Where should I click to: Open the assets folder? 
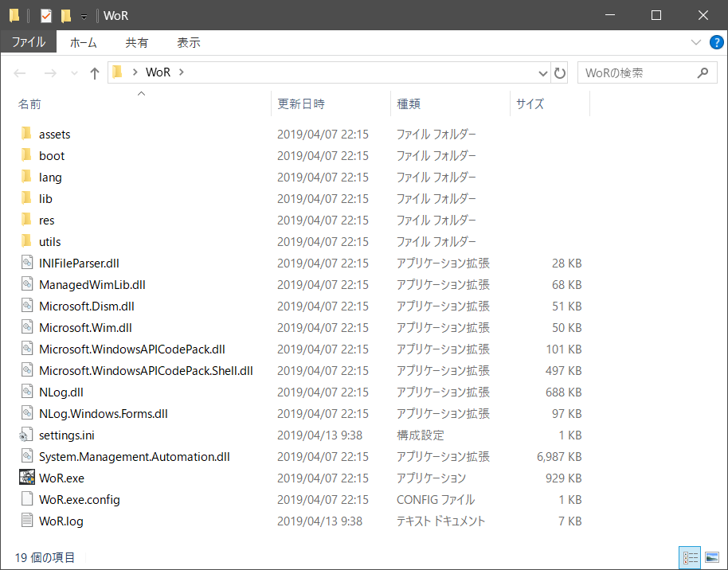pyautogui.click(x=54, y=134)
